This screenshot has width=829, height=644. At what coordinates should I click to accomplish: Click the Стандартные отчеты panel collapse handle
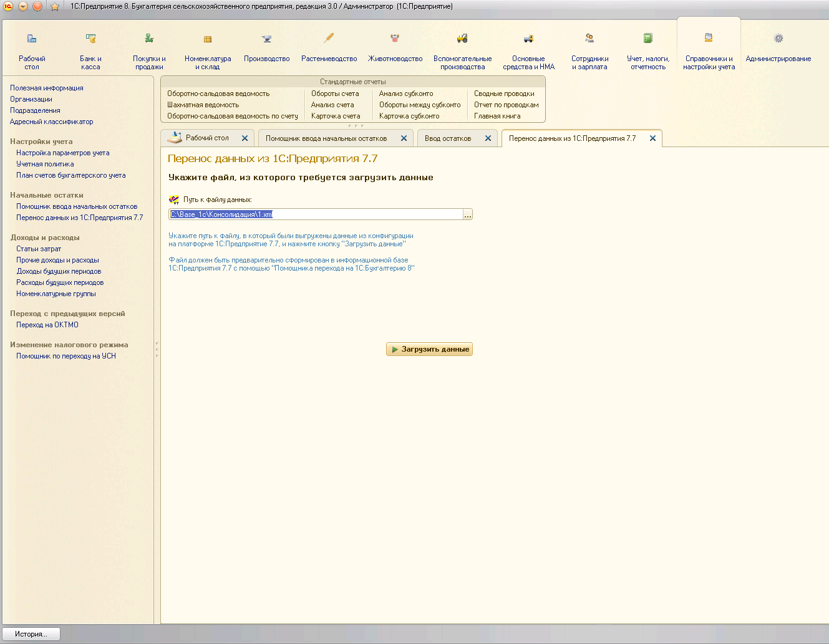(x=356, y=125)
